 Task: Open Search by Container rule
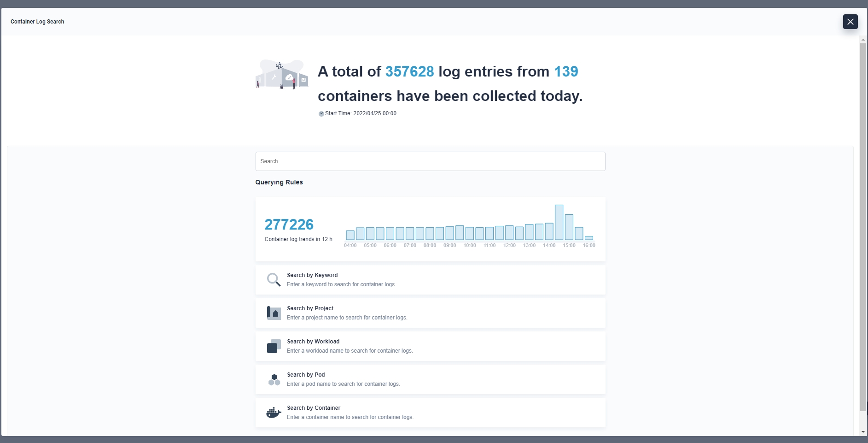[x=314, y=408]
